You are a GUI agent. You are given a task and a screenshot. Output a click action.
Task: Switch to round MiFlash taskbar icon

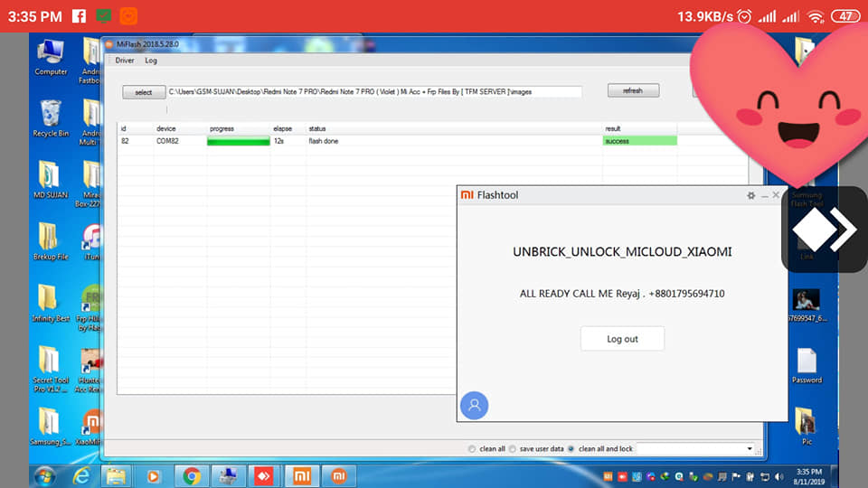pos(339,476)
